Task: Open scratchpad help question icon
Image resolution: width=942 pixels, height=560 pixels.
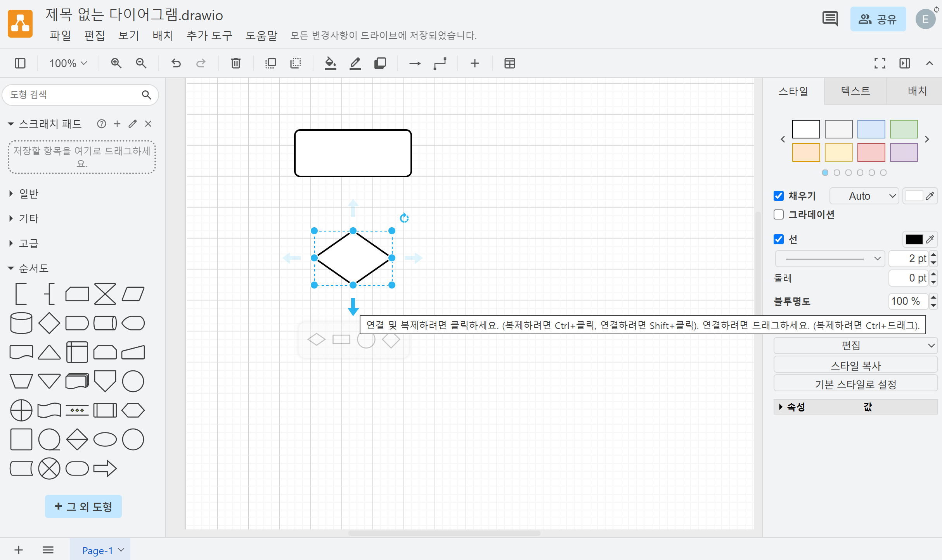Action: (102, 124)
